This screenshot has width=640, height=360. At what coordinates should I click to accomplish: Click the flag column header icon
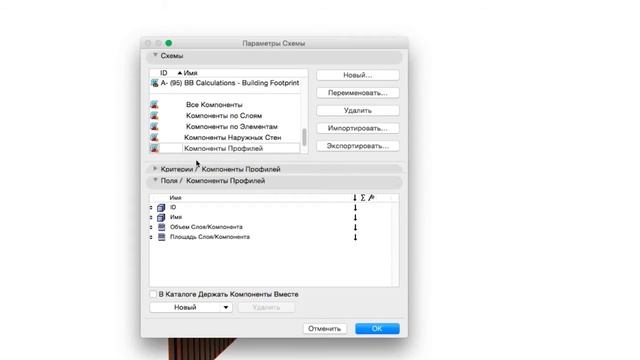pyautogui.click(x=371, y=198)
